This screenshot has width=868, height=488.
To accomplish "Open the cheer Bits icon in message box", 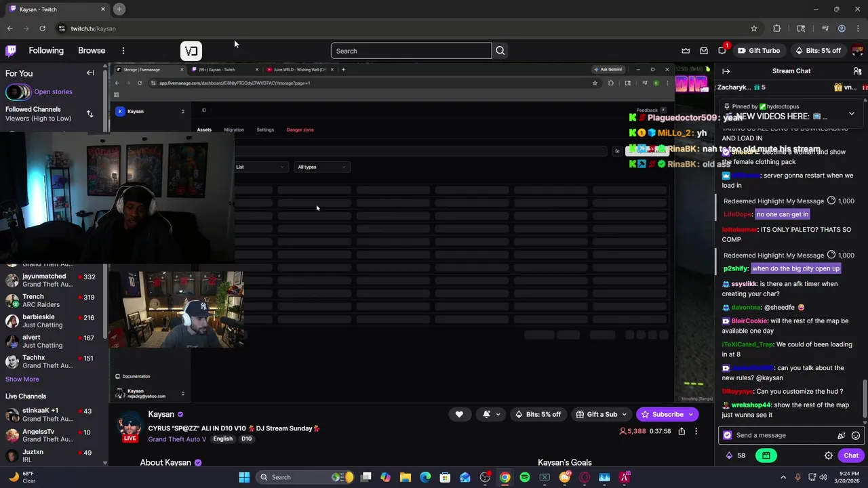I will coord(842,436).
